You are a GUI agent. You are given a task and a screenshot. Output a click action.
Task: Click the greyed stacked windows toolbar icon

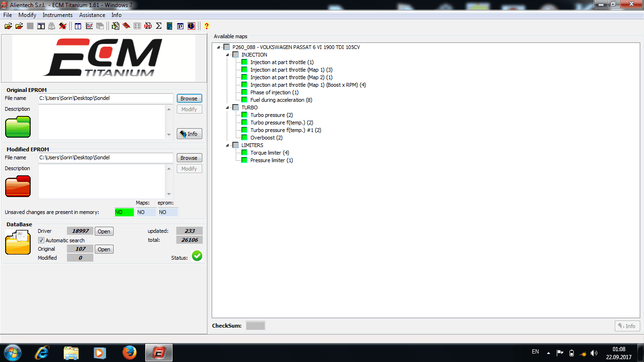[x=100, y=26]
